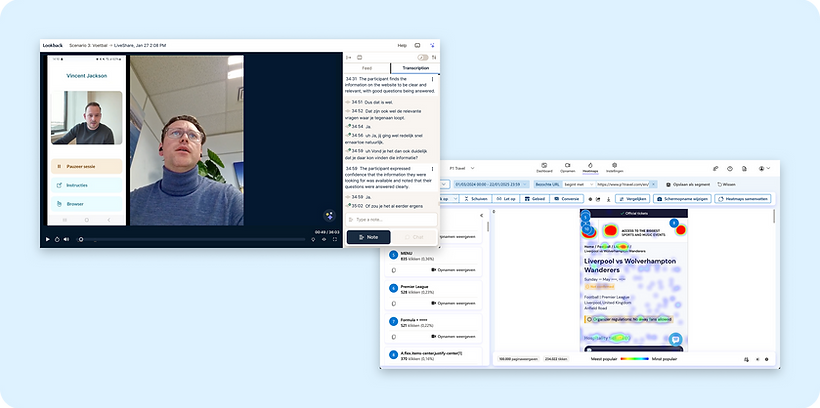Click the sparkle AI button on the video
The image size is (820, 408).
point(329,215)
